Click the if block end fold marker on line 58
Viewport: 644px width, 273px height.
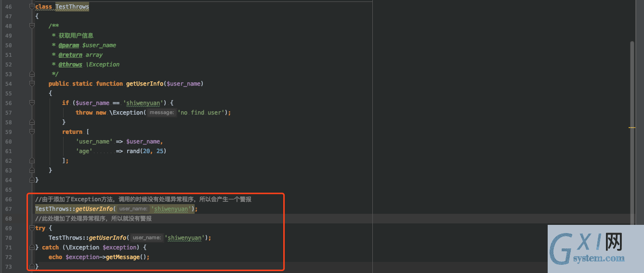[x=32, y=122]
